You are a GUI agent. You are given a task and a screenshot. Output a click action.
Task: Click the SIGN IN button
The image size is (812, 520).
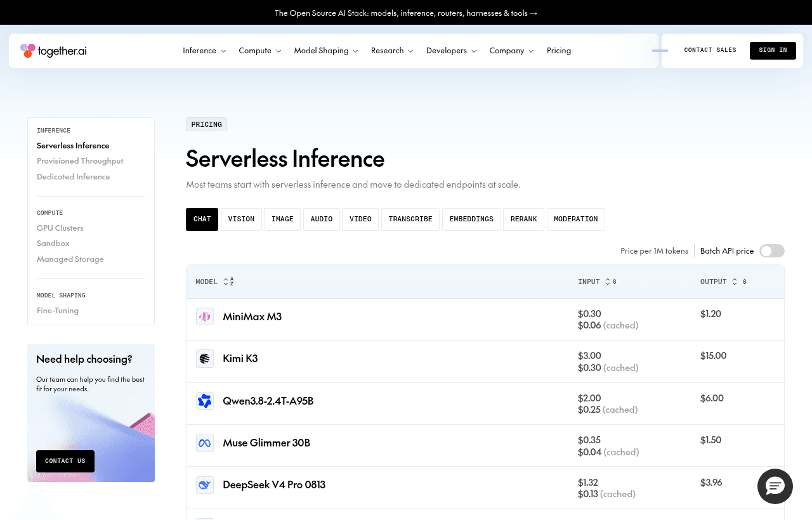click(773, 51)
